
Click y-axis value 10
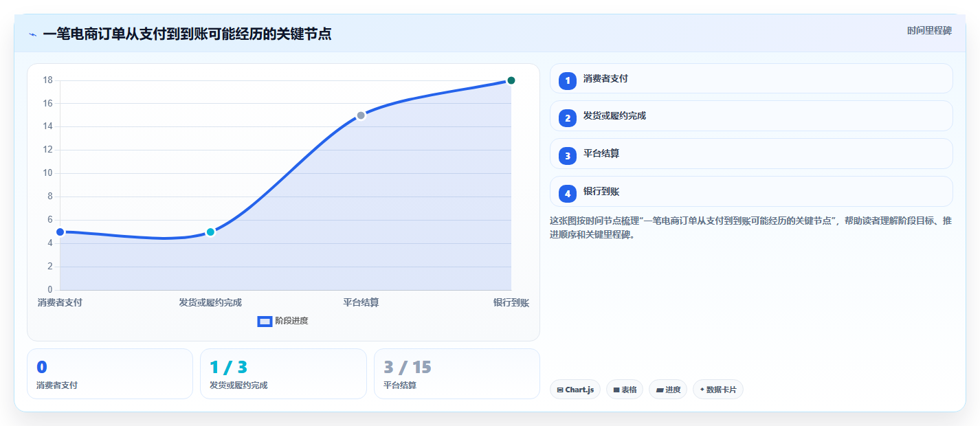(47, 173)
